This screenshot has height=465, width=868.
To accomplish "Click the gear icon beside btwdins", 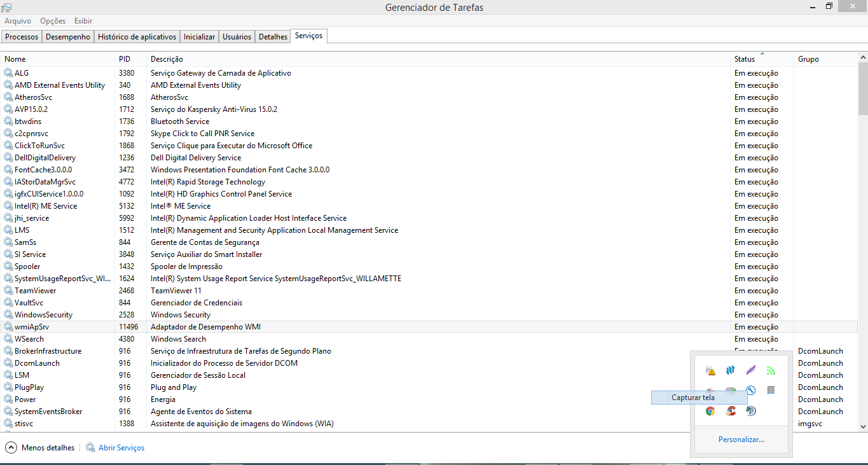I will [8, 121].
